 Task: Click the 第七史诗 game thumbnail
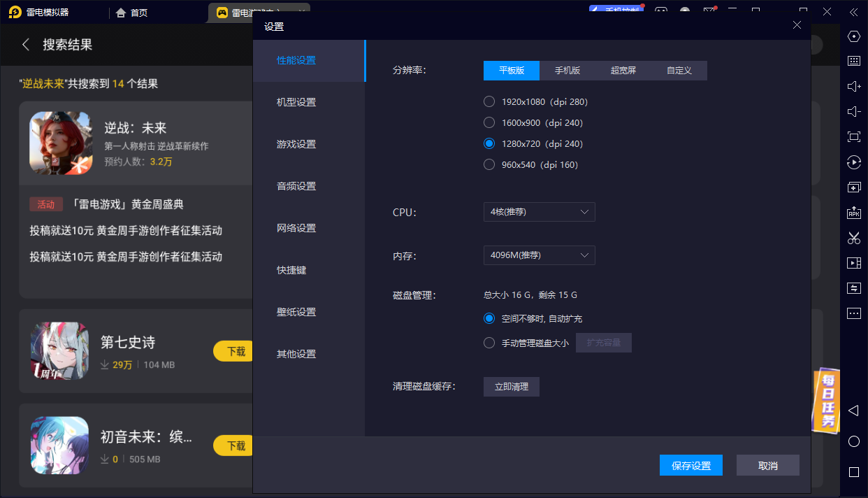[59, 350]
